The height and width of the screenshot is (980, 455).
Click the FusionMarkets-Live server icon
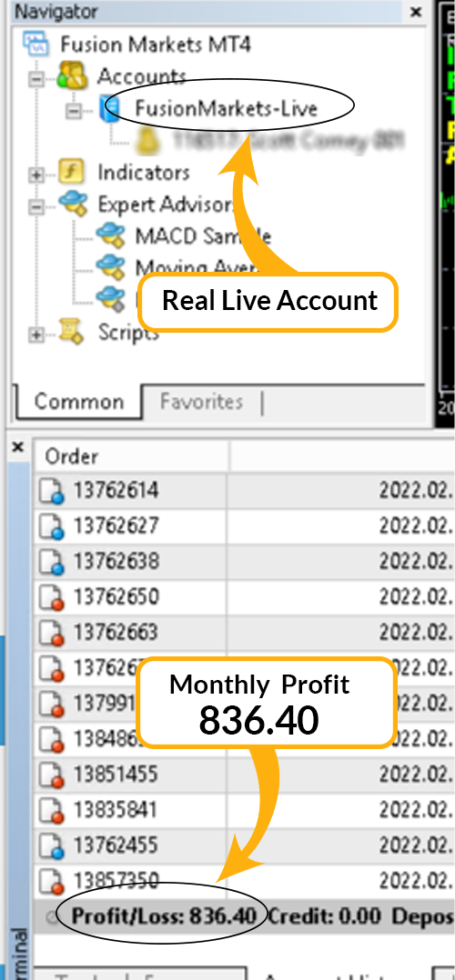[109, 109]
